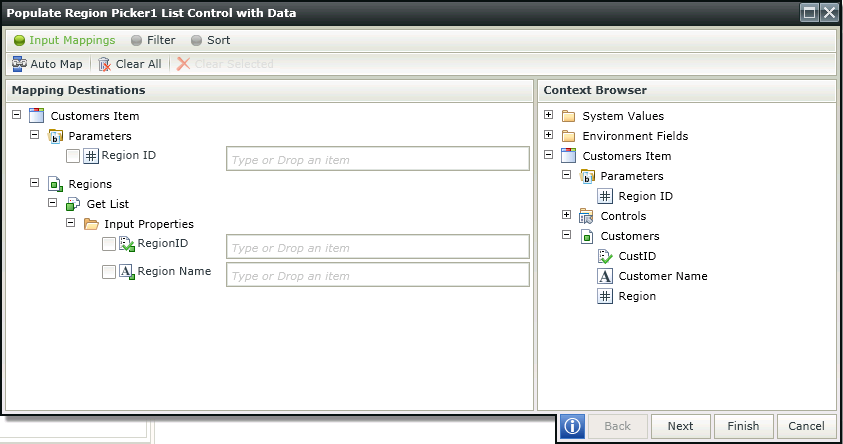The image size is (843, 444).
Task: Switch to the Sort step
Action: click(x=211, y=40)
